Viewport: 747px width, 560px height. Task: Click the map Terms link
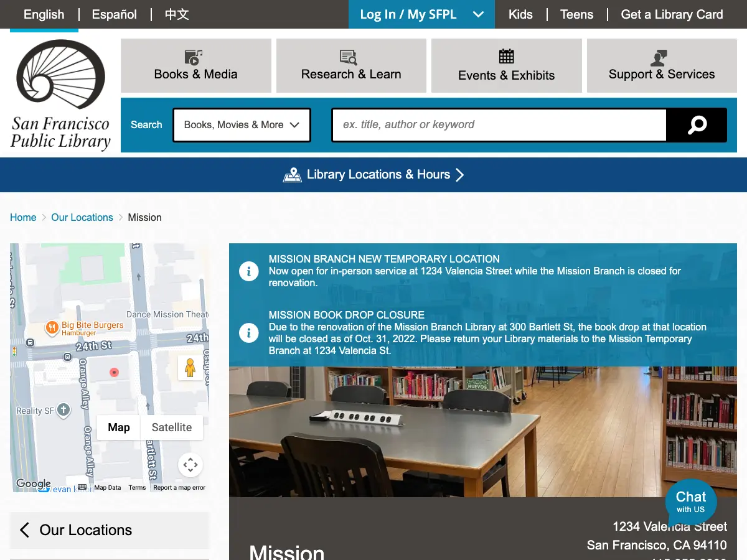137,488
